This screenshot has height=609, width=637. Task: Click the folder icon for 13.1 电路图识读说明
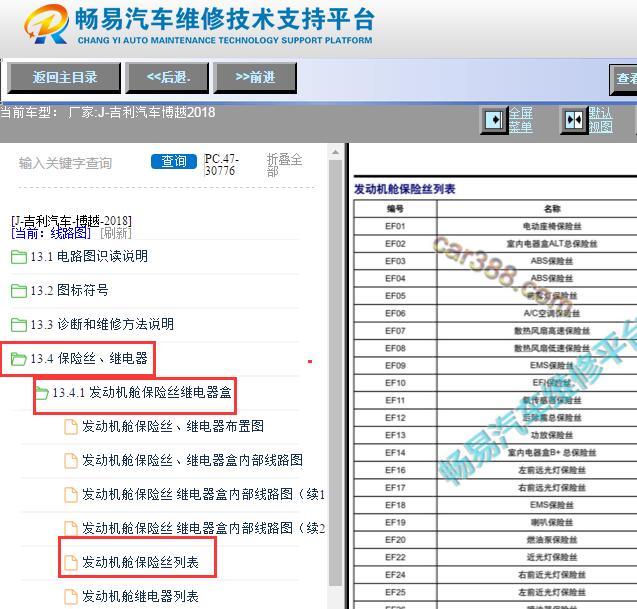click(x=19, y=257)
